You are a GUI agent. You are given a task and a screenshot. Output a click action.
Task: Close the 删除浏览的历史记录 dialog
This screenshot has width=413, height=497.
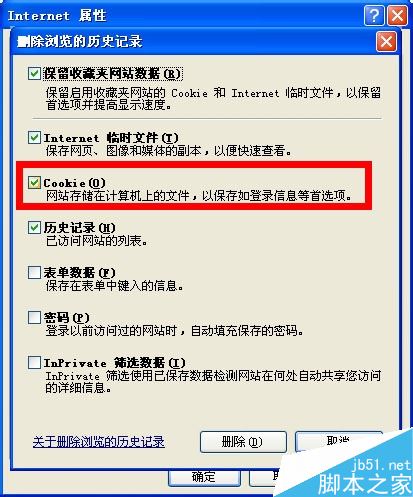click(x=386, y=42)
